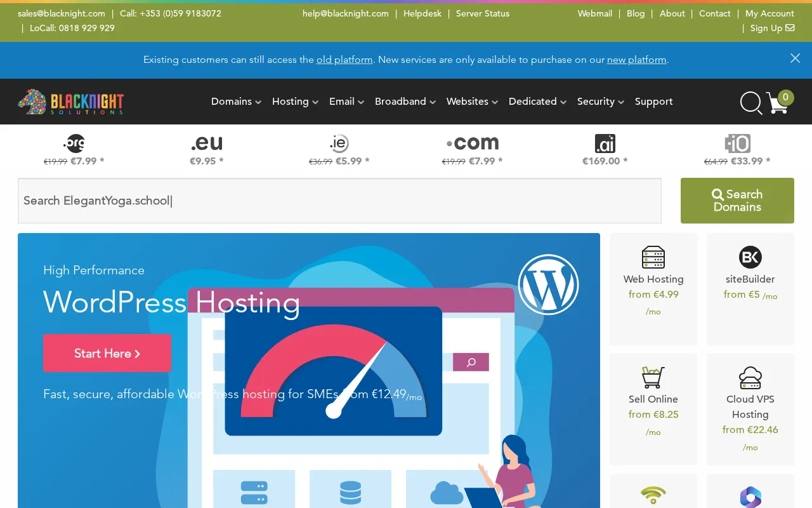Click the WordPress Hosting heading
This screenshot has width=812, height=508.
coord(172,302)
